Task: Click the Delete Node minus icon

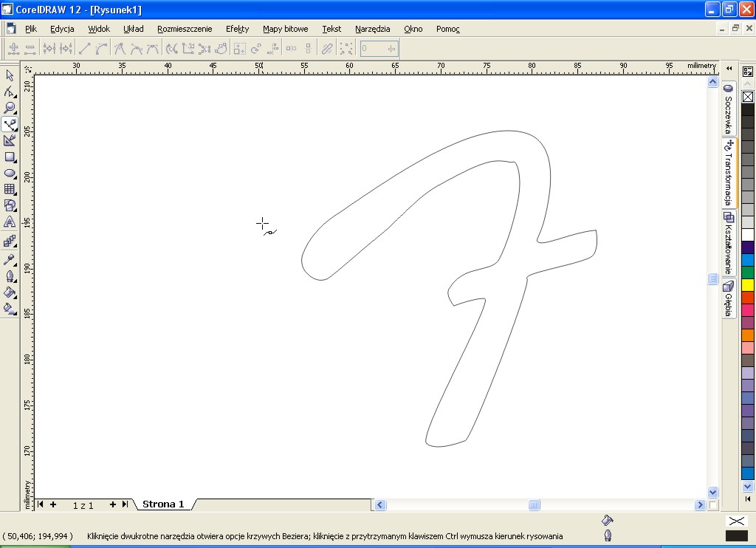Action: pyautogui.click(x=30, y=49)
